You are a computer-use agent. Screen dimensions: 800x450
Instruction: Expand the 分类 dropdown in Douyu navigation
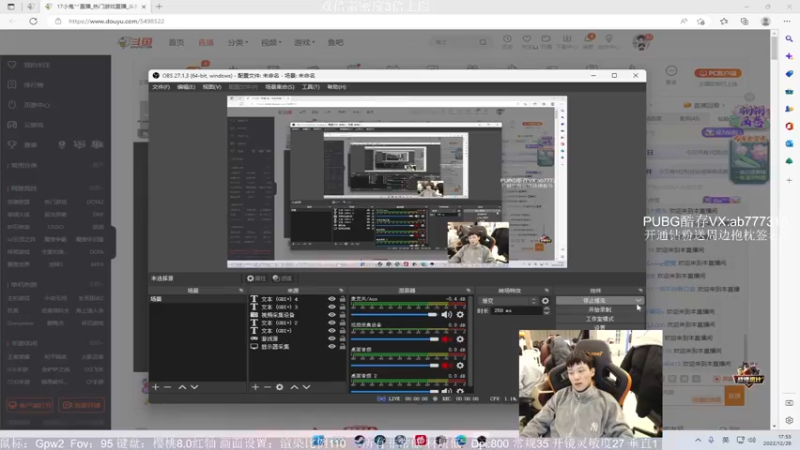[x=238, y=42]
